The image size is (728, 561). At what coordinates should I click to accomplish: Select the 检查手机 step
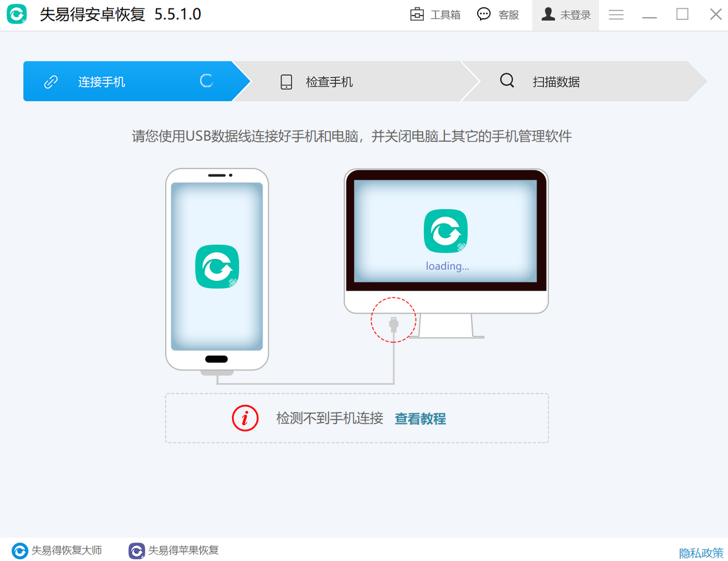[x=330, y=81]
